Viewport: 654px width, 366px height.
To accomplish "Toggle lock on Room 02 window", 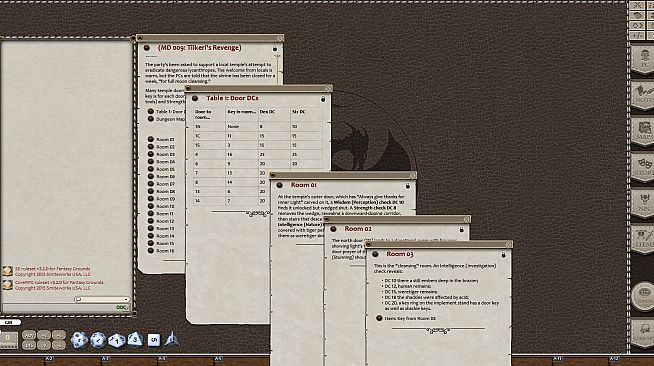I will (x=462, y=230).
